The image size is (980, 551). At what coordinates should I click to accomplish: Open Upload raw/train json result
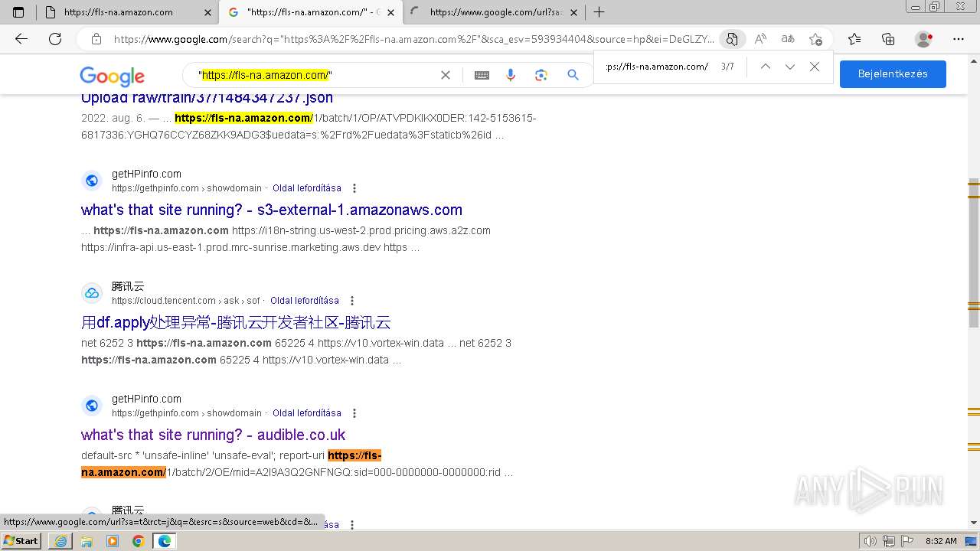point(207,97)
